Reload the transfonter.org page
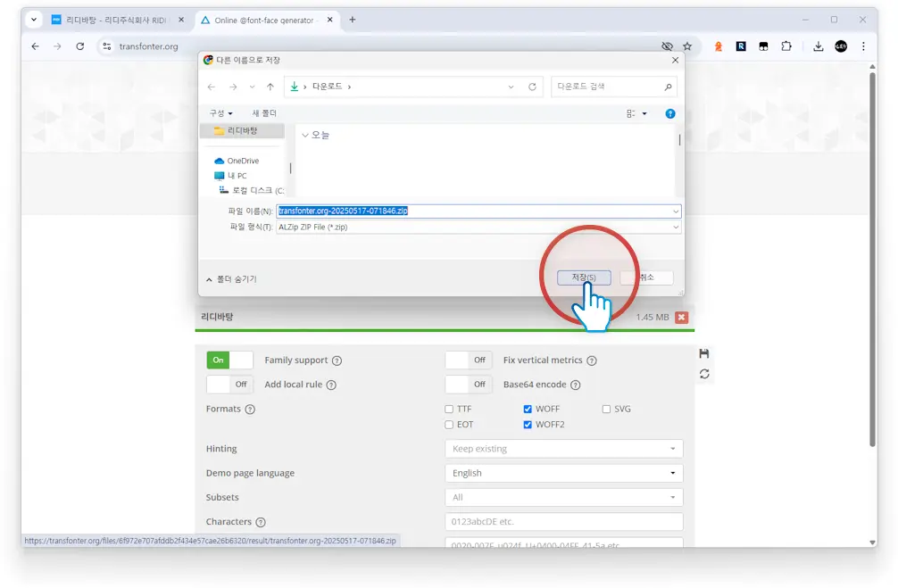Screen dimensions: 898x588 (x=80, y=46)
